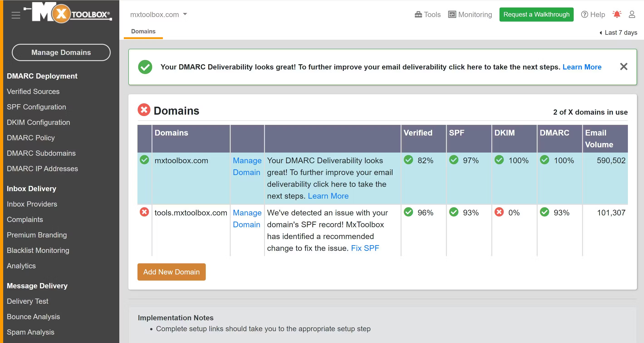Click the Request a Walkthrough button
Image resolution: width=644 pixels, height=343 pixels.
point(536,15)
